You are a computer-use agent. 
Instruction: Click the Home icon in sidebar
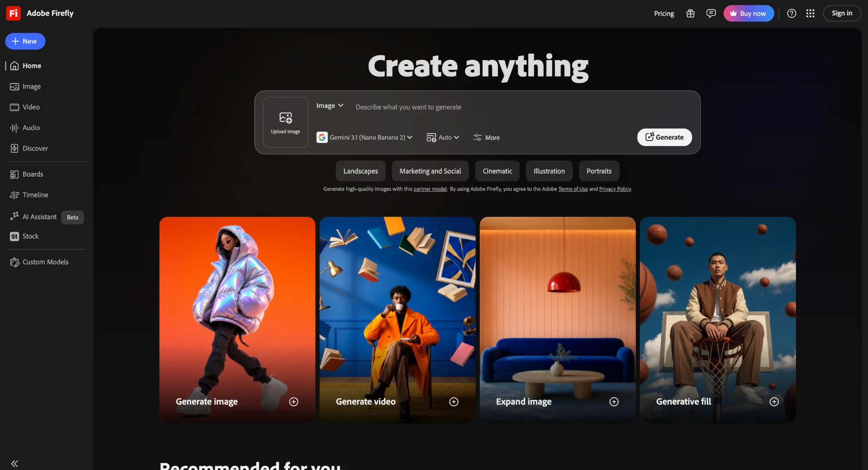pyautogui.click(x=14, y=66)
